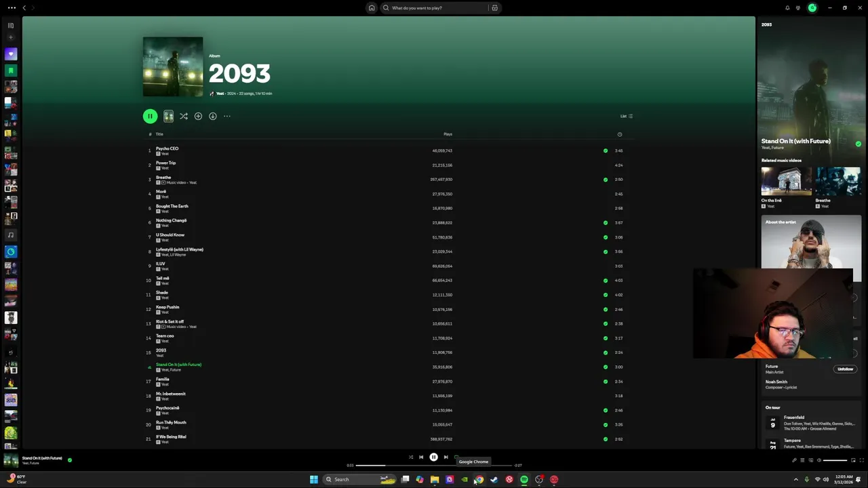The image size is (868, 488).
Task: Skip to next track
Action: point(446,457)
